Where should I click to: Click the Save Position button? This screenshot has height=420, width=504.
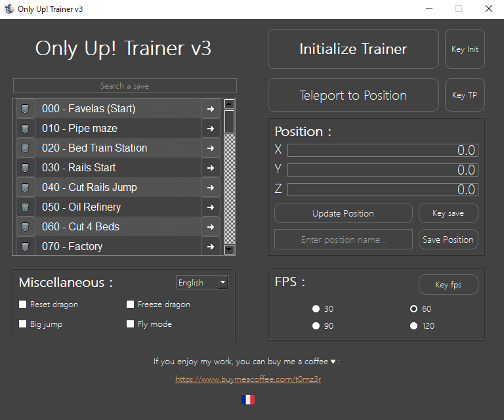[x=448, y=240]
